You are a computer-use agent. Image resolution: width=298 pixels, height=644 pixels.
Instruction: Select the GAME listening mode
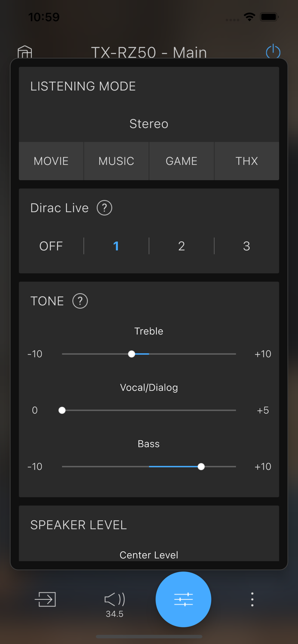click(x=181, y=161)
